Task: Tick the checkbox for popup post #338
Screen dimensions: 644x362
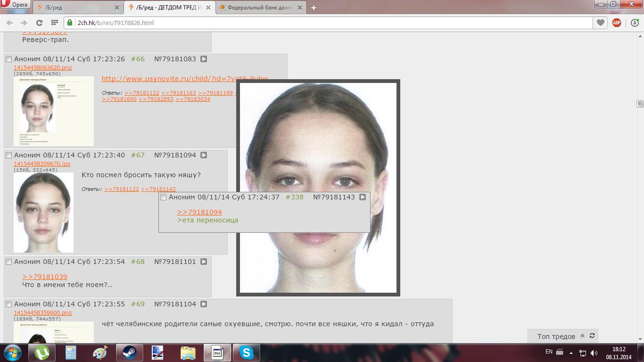Action: (163, 197)
